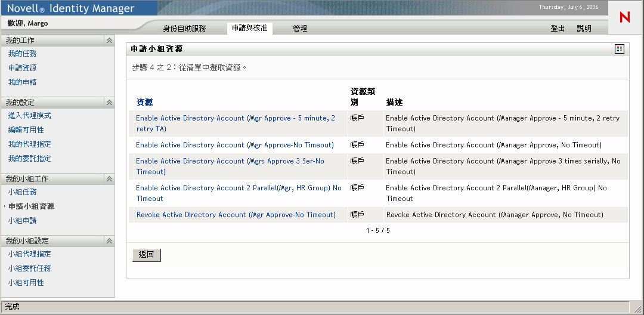Open 小組申請 link
The height and width of the screenshot is (315, 644).
click(23, 221)
